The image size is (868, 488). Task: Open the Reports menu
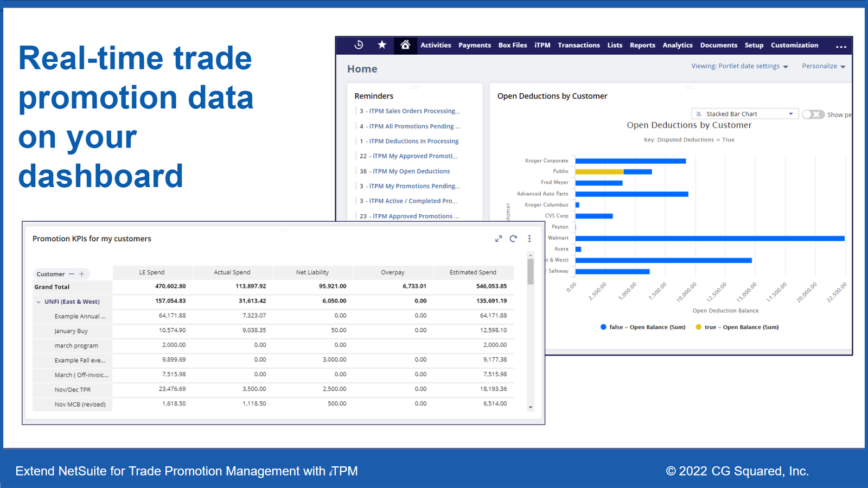coord(642,45)
